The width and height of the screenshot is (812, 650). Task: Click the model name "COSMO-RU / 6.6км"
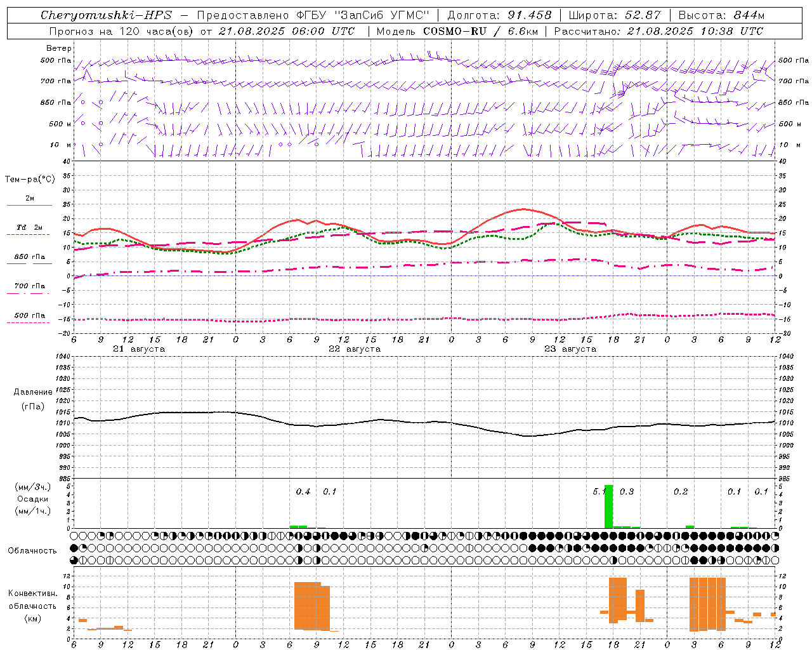coord(480,31)
